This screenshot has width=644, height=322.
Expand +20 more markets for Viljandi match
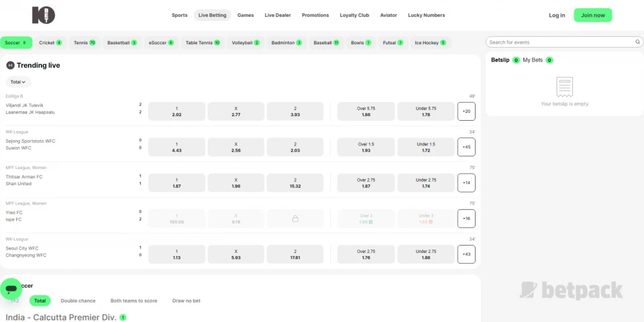(466, 111)
